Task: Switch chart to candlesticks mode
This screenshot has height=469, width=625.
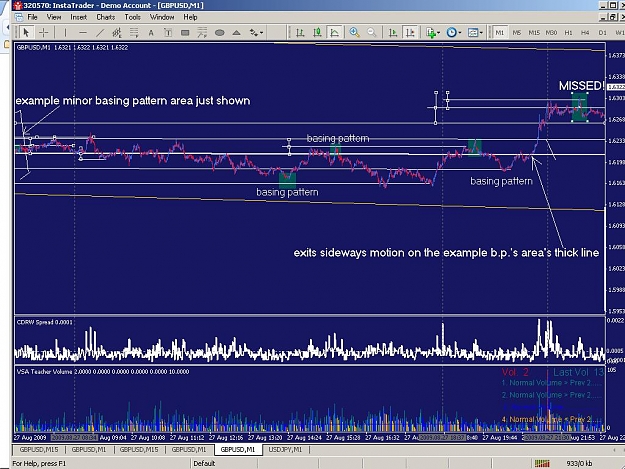Action: pyautogui.click(x=317, y=33)
